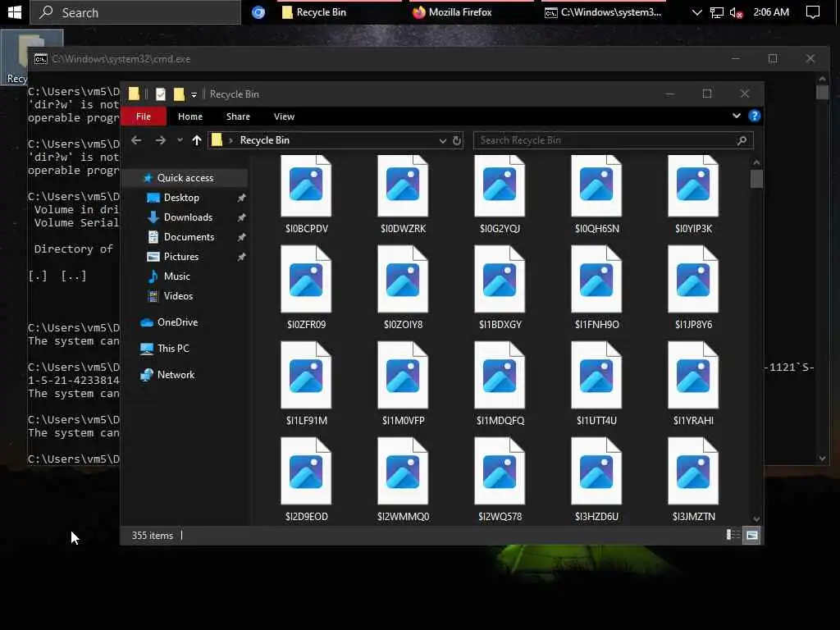Unpin Pictures from Quick access
The height and width of the screenshot is (630, 840).
click(242, 257)
